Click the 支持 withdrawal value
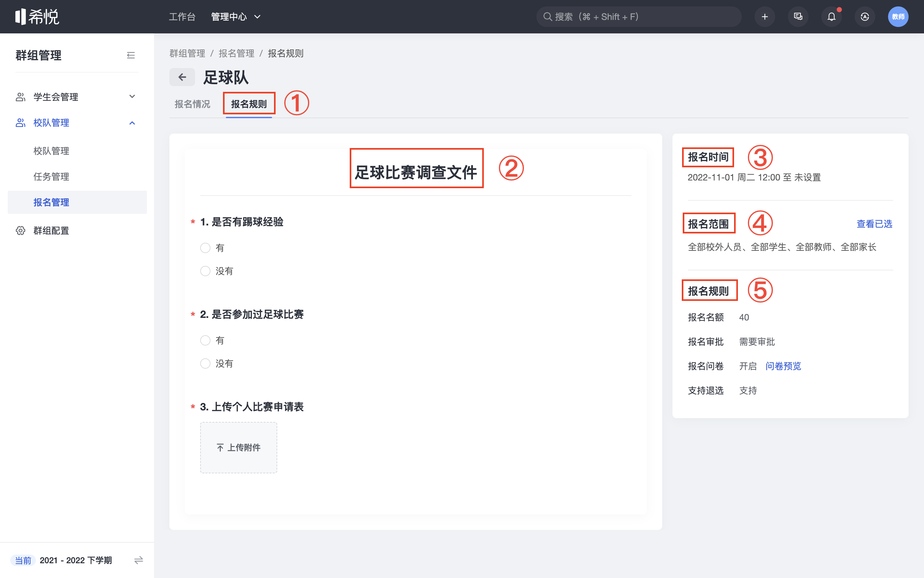Image resolution: width=924 pixels, height=578 pixels. point(748,390)
